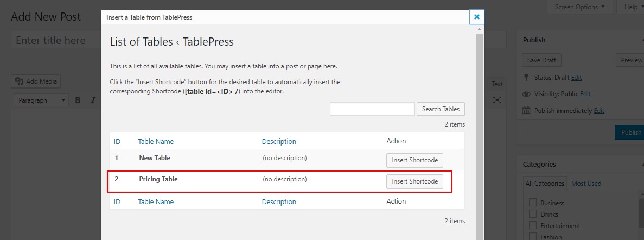Check the Drinks category checkbox
The image size is (644, 240).
[533, 214]
